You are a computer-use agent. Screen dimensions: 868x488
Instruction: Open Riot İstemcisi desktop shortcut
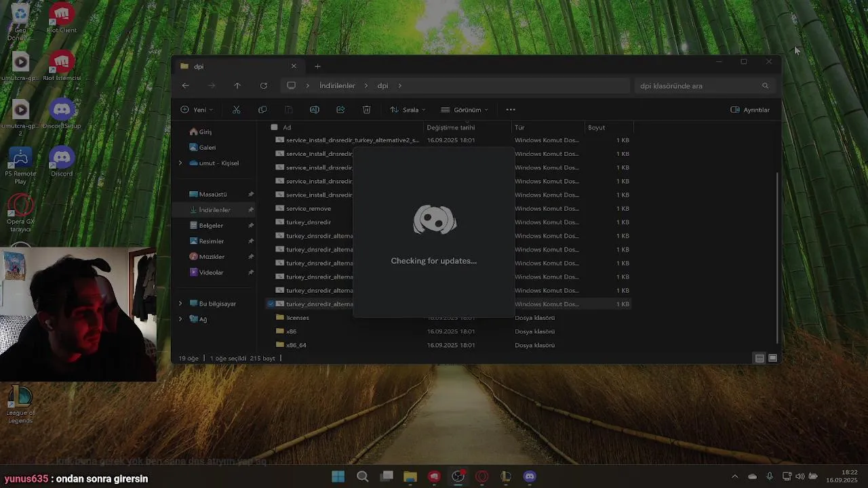point(62,66)
